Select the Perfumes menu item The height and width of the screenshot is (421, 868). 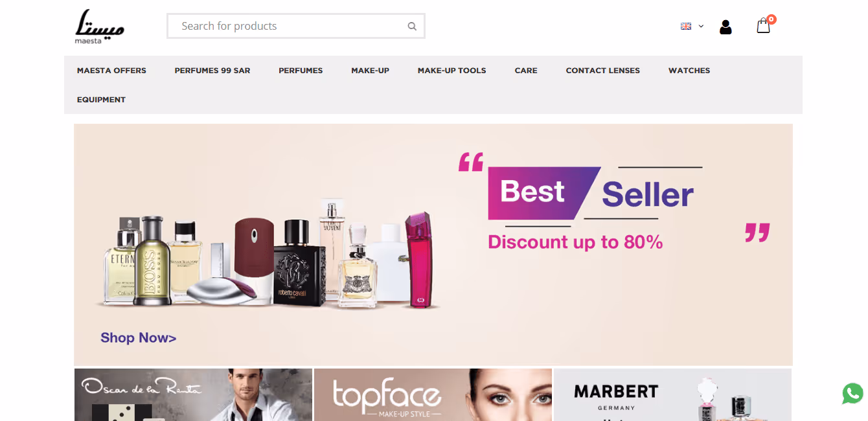301,71
